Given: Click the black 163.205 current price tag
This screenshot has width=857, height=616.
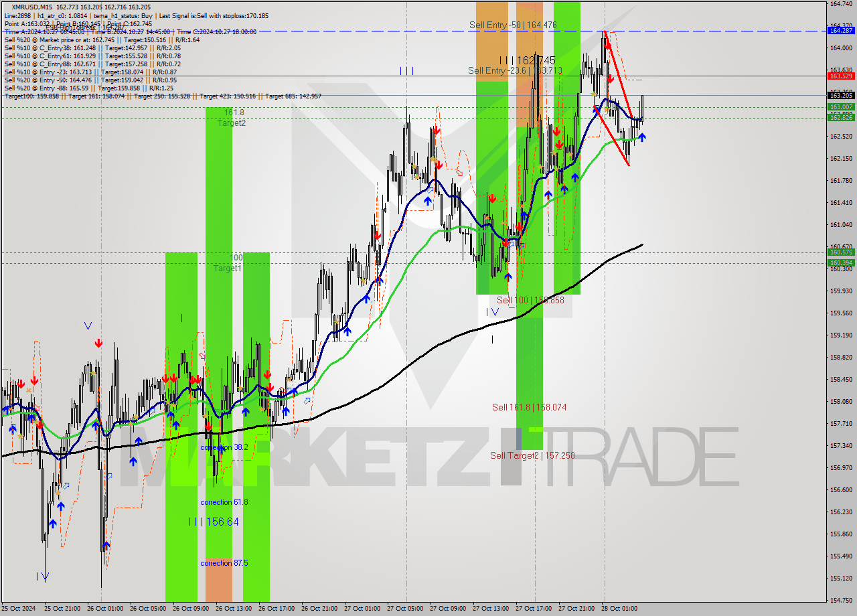Looking at the screenshot, I should pyautogui.click(x=841, y=96).
